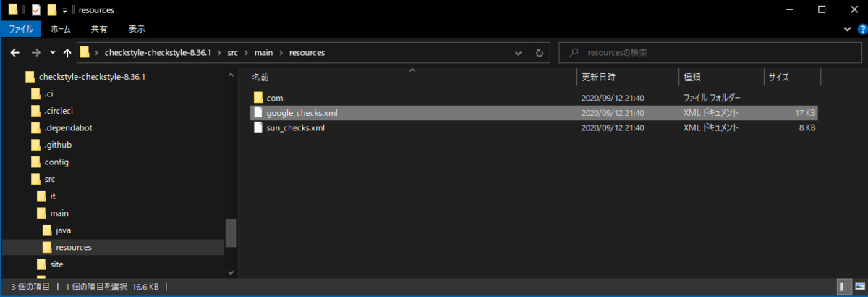Select src folder in navigation tree
The height and width of the screenshot is (297, 868).
pyautogui.click(x=50, y=179)
